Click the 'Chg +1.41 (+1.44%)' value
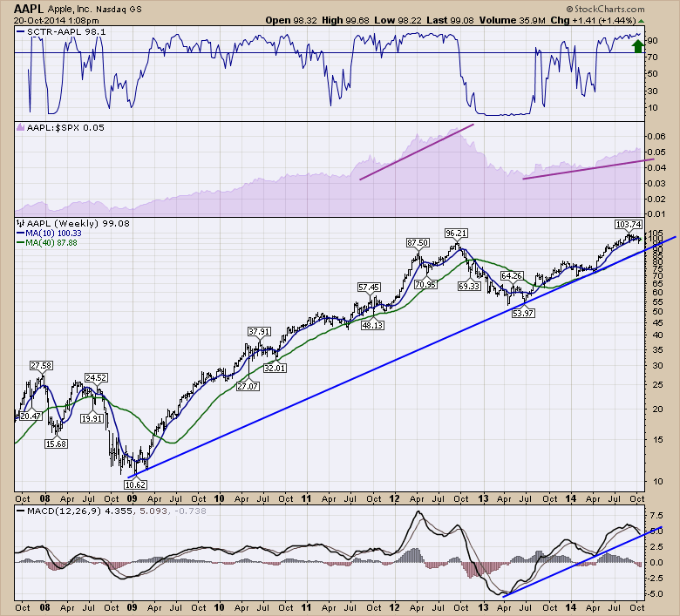Image resolution: width=680 pixels, height=616 pixels. pos(594,20)
